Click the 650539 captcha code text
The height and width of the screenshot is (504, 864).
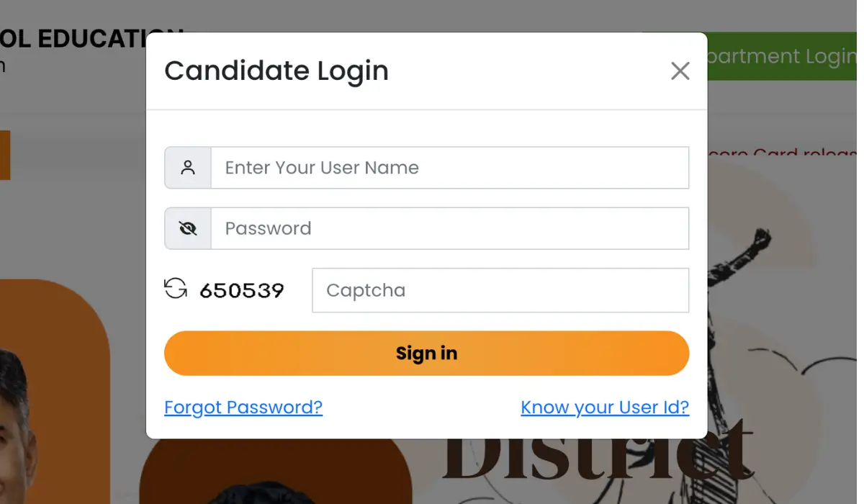click(x=242, y=290)
